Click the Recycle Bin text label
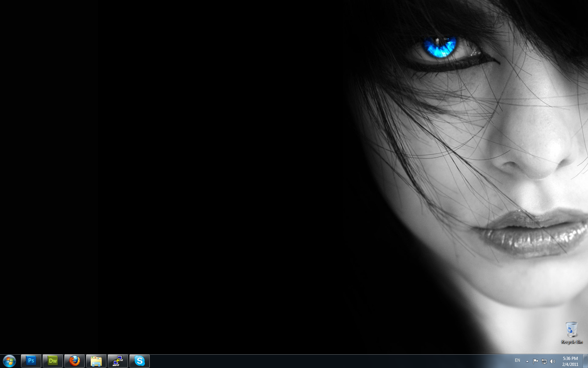 point(572,342)
